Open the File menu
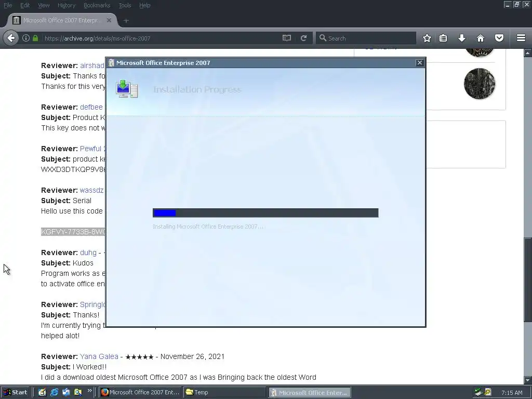The height and width of the screenshot is (399, 532). click(x=8, y=5)
